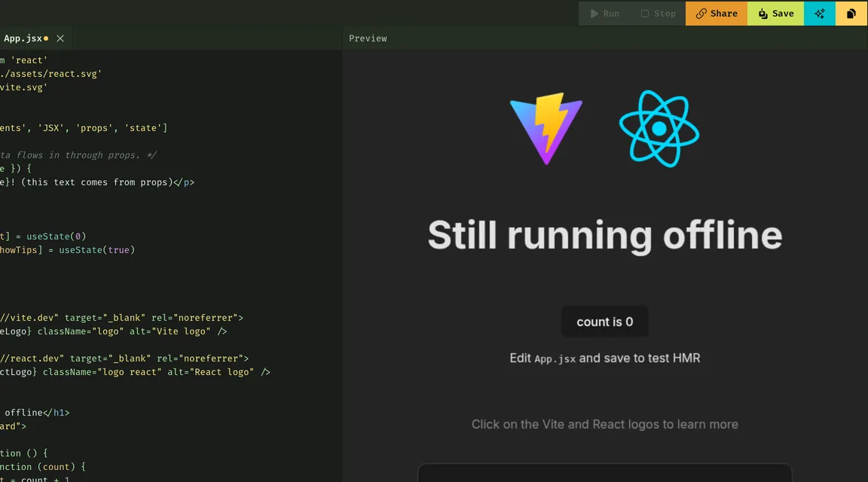
Task: Save the project with the Save button
Action: point(775,14)
